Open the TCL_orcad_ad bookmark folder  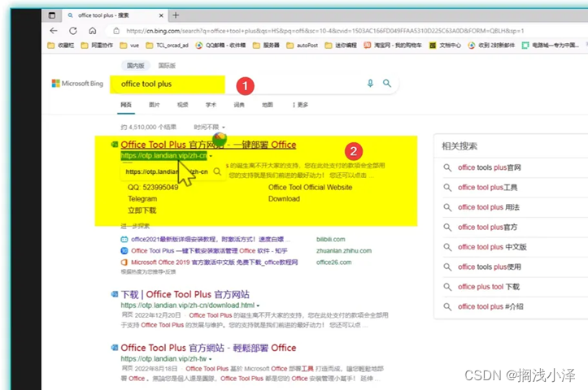tap(167, 45)
